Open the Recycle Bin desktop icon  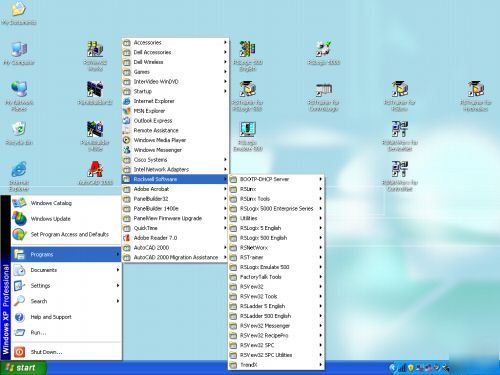point(19,133)
